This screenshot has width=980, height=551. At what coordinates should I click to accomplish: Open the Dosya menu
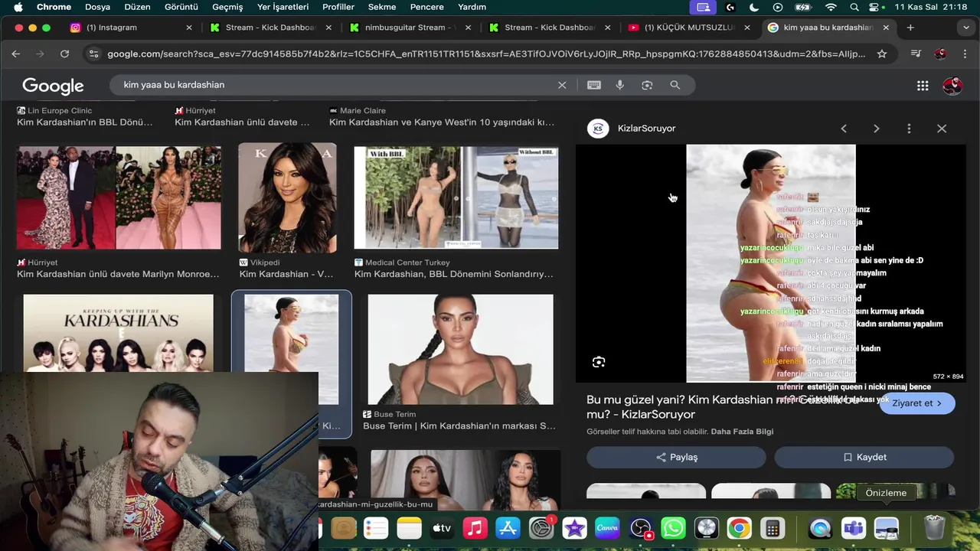[x=97, y=7]
